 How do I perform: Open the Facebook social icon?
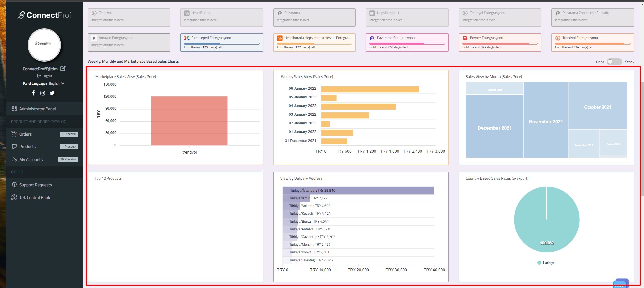33,93
